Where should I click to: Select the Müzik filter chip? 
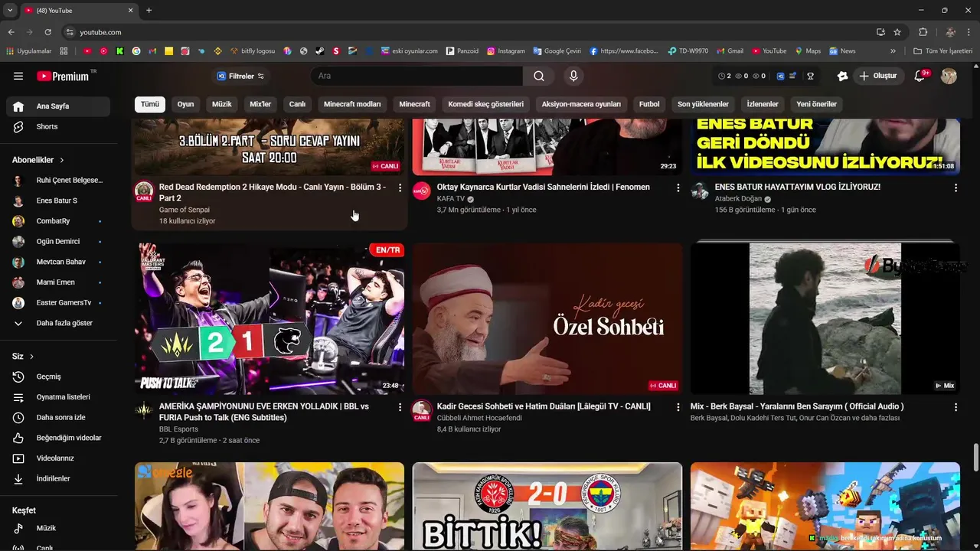tap(222, 104)
